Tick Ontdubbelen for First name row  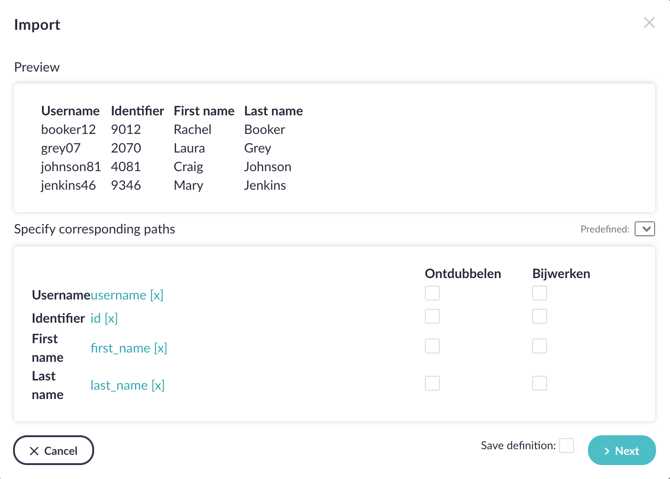(432, 346)
